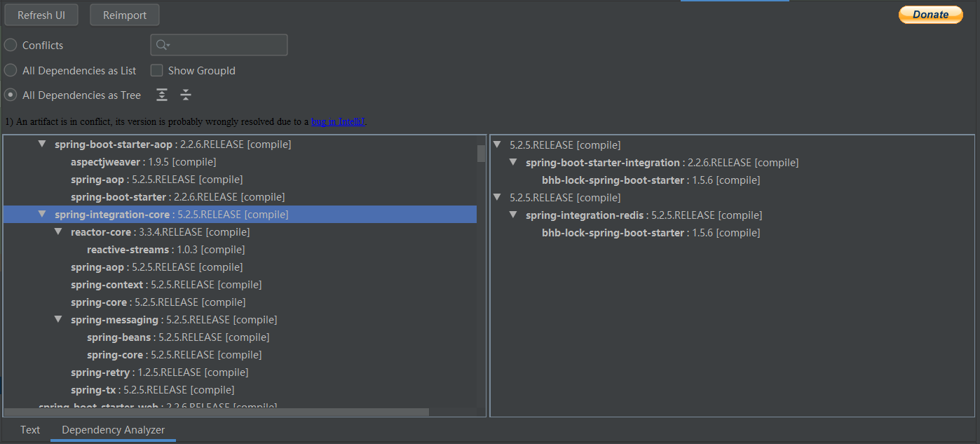Click the Donate button

[930, 15]
